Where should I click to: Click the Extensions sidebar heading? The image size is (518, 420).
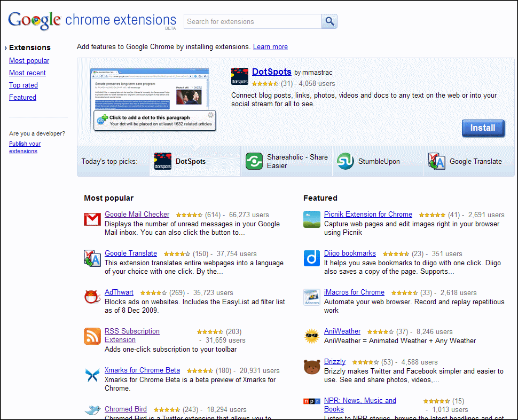click(30, 47)
